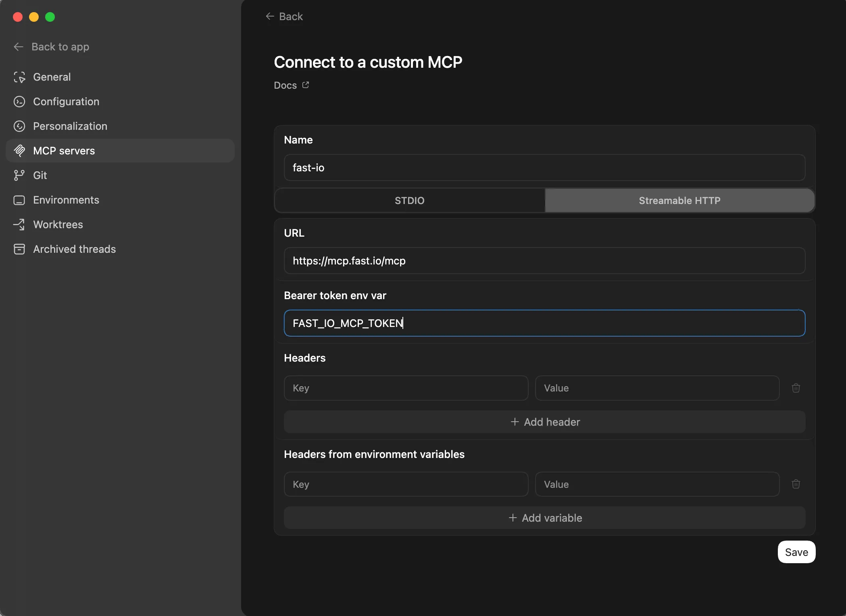The width and height of the screenshot is (846, 616).
Task: Switch to STDIO transport mode
Action: click(x=409, y=200)
